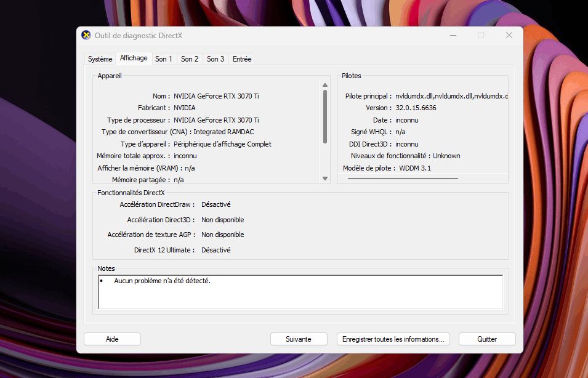Switch to the Système tab
This screenshot has width=588, height=378.
click(x=100, y=59)
